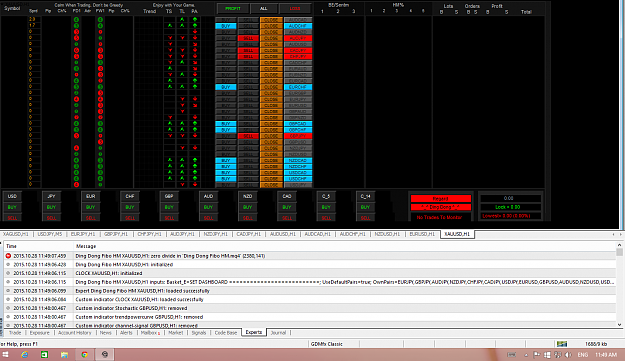This screenshot has width=625, height=361.
Task: Show hidden system tray icons
Action: pyautogui.click(x=526, y=355)
